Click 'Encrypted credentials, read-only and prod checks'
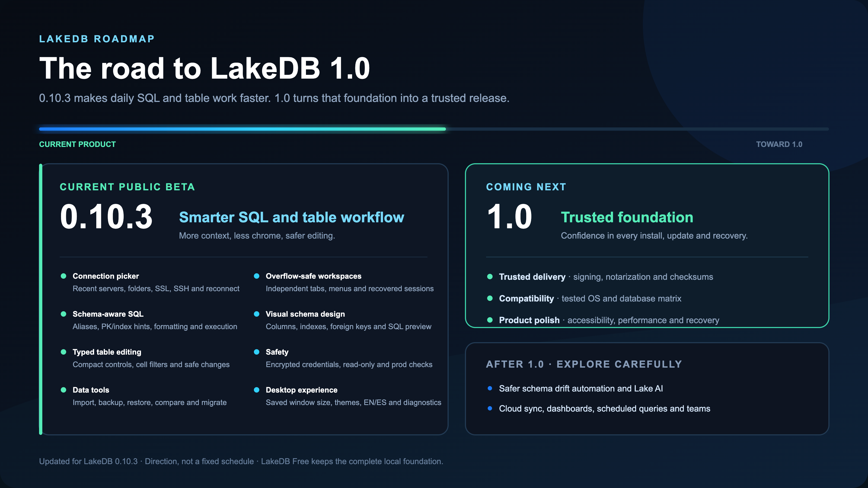This screenshot has height=488, width=868. coord(349,364)
